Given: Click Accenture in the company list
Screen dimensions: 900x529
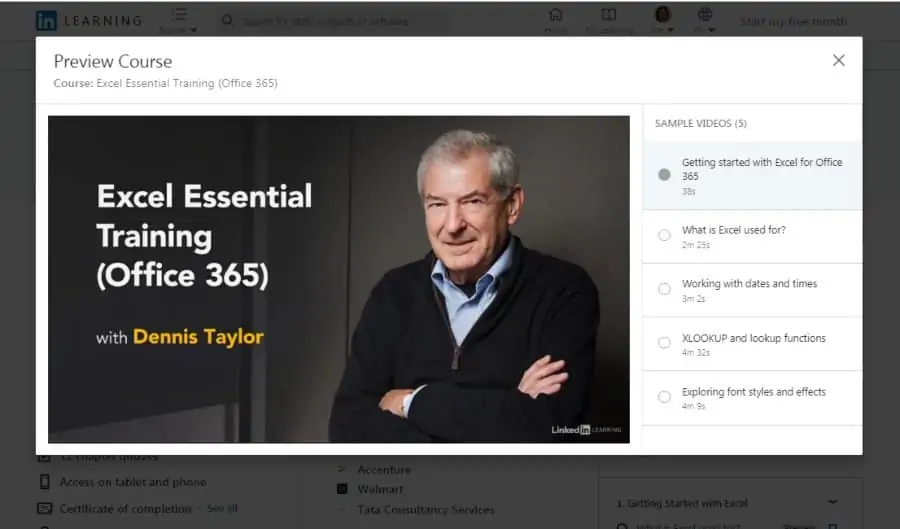Looking at the screenshot, I should coord(384,470).
